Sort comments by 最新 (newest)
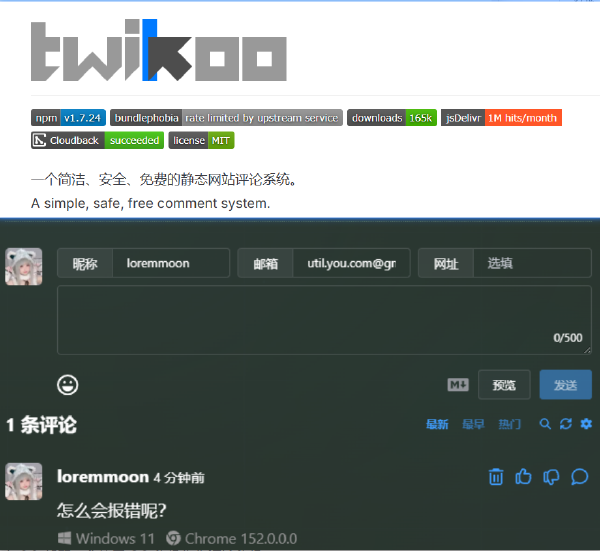Screen dimensions: 600x551 pos(437,424)
